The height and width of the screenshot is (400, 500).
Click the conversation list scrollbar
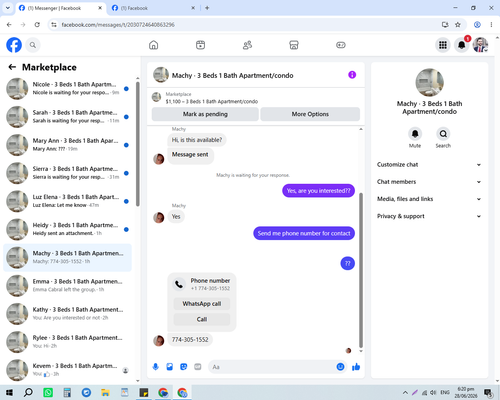tap(138, 143)
